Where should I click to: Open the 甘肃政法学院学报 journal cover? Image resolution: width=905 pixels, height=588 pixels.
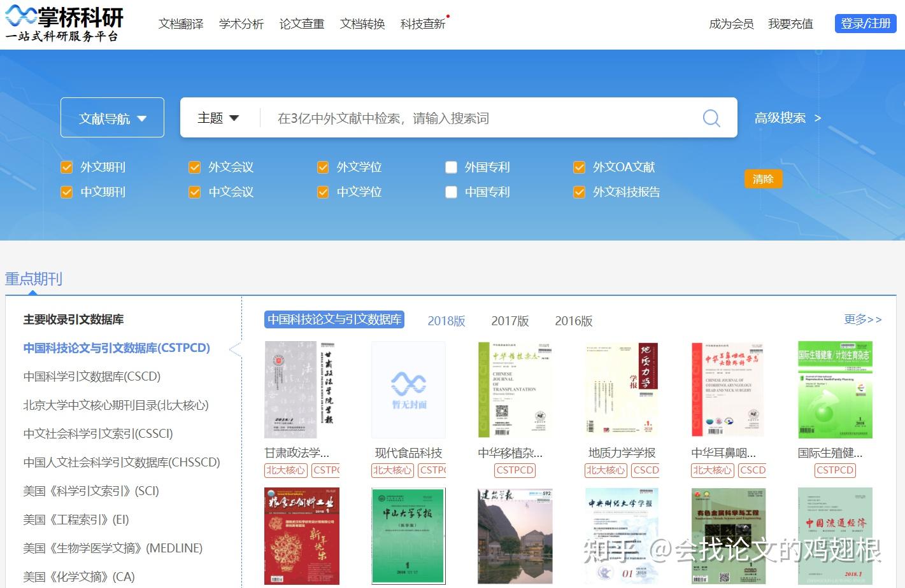coord(302,389)
